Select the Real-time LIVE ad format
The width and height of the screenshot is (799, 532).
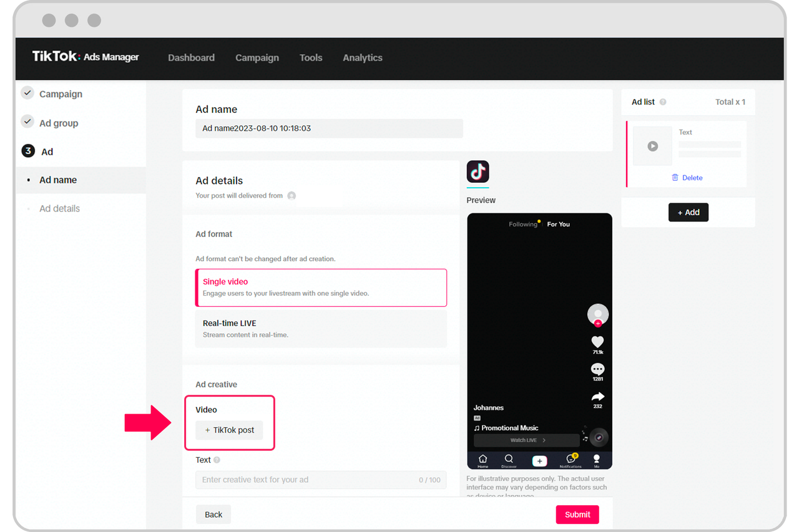click(x=321, y=329)
